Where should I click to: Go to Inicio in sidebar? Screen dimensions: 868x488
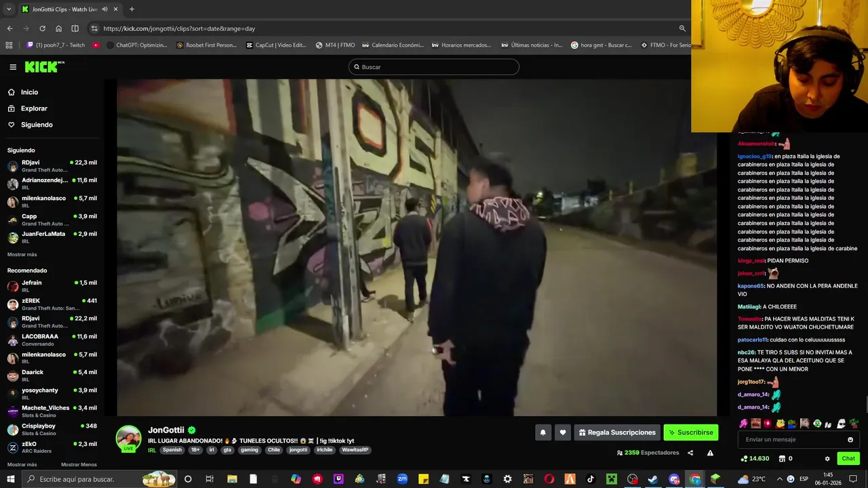pyautogui.click(x=29, y=92)
